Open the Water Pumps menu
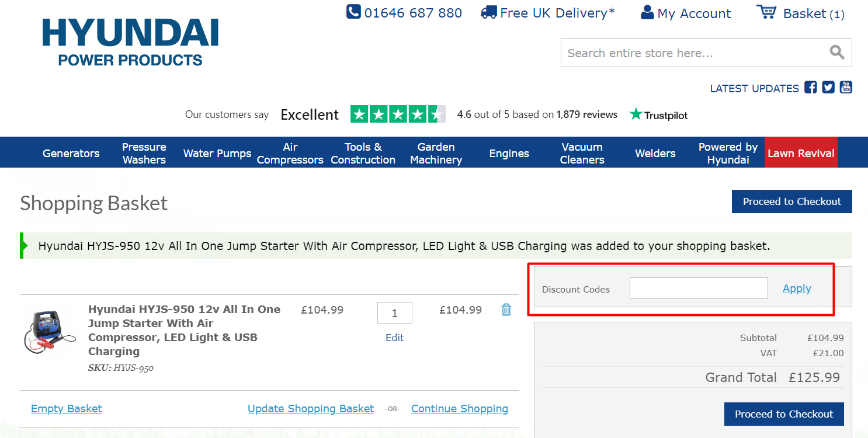 point(217,153)
